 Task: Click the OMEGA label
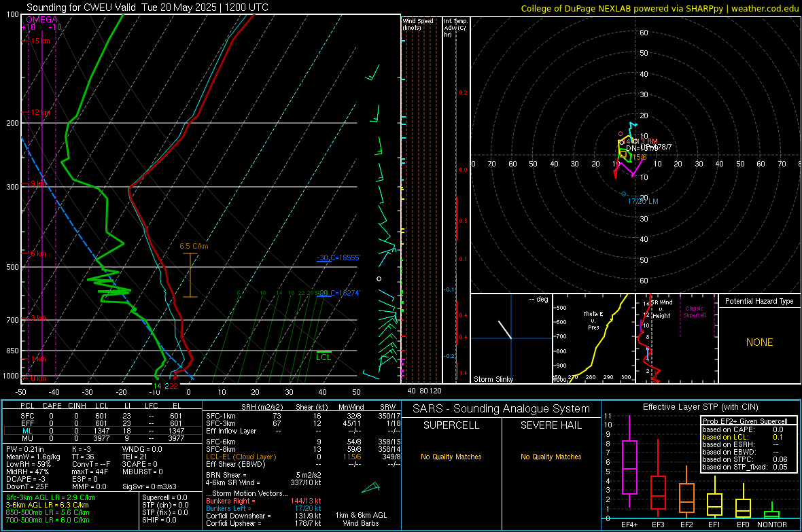pyautogui.click(x=42, y=20)
